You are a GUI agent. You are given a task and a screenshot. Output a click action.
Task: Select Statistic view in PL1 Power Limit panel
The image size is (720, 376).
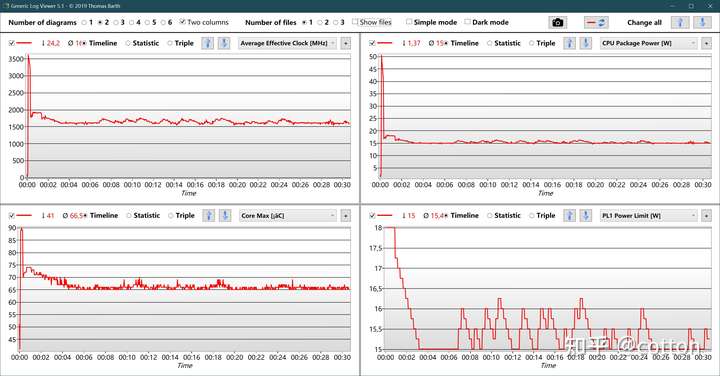(x=504, y=215)
